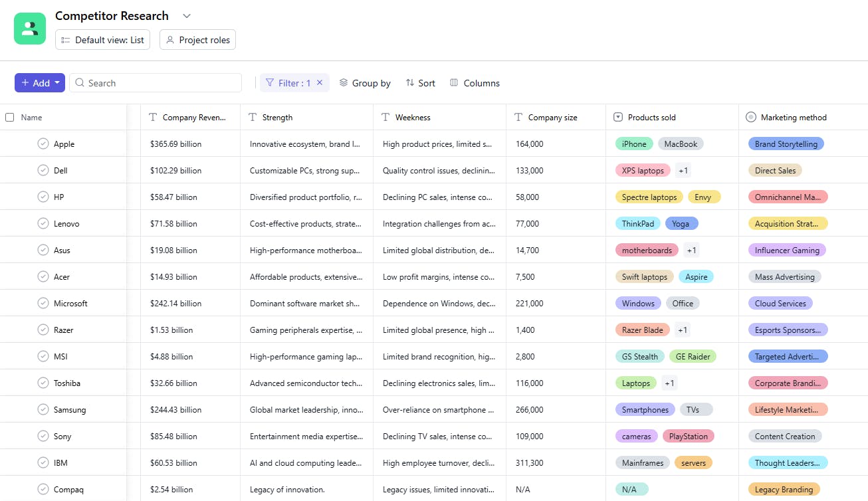Click the text-type icon on Company Revenue column
The width and height of the screenshot is (868, 501).
tap(153, 118)
